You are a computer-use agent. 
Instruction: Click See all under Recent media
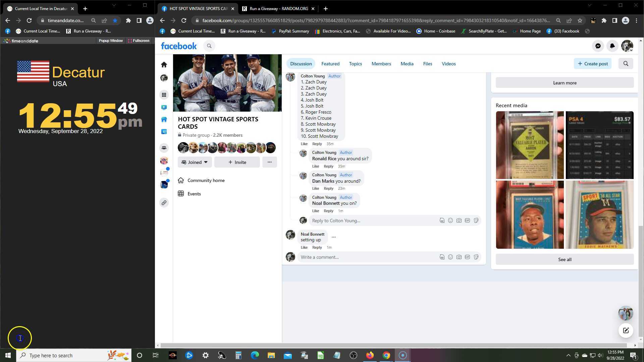565,259
